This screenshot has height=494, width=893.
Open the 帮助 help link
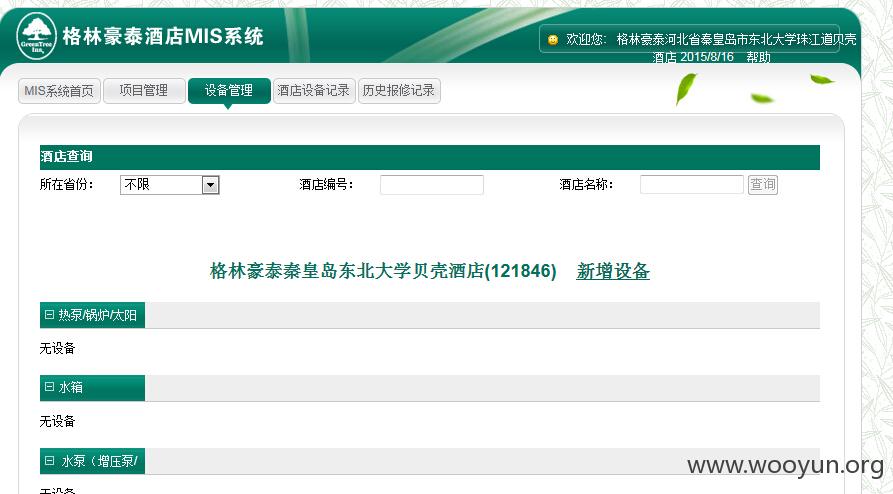coord(758,57)
